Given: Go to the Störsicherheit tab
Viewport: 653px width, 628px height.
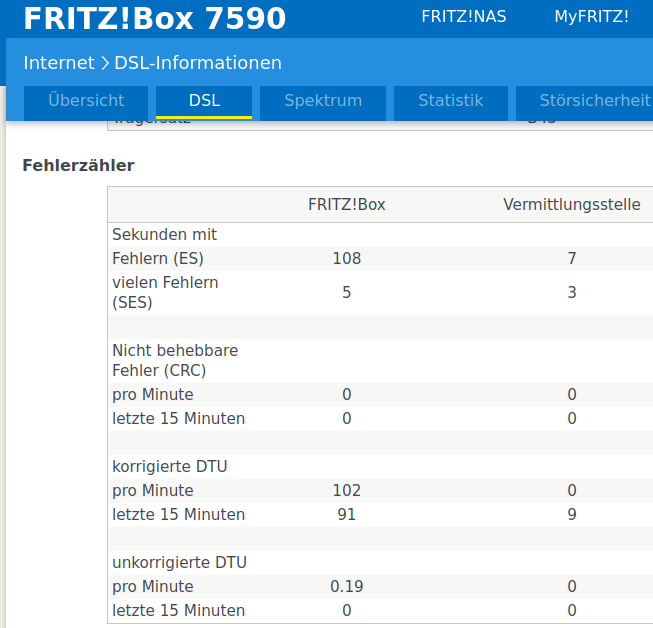Looking at the screenshot, I should (x=585, y=103).
